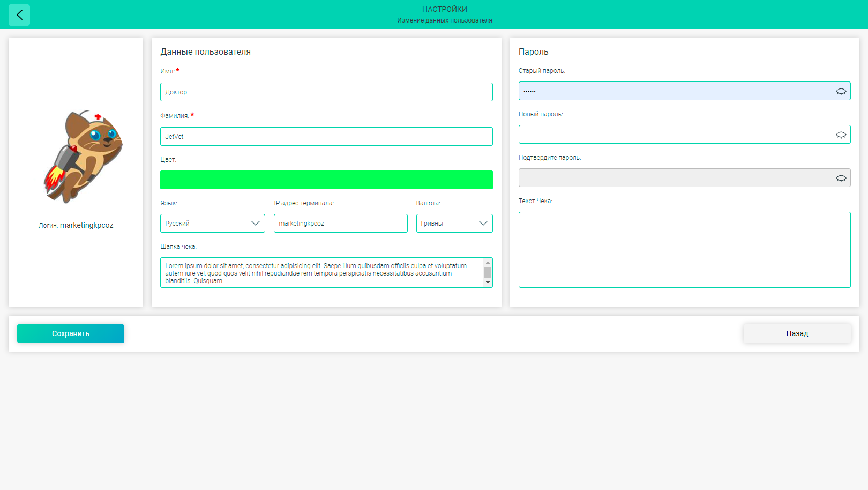Viewport: 868px width, 490px height.
Task: Click the Данные пользователя heading
Action: point(206,52)
